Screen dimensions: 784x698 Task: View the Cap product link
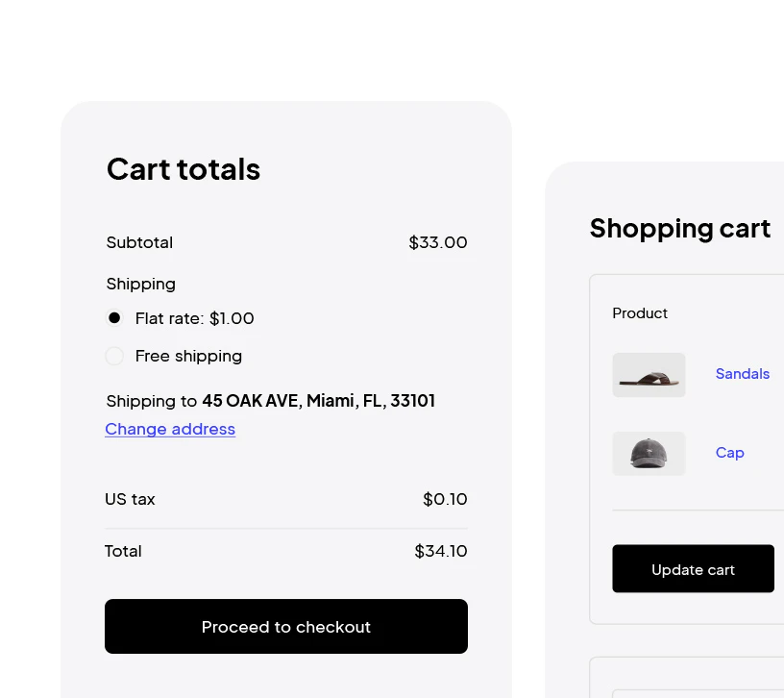(x=729, y=452)
